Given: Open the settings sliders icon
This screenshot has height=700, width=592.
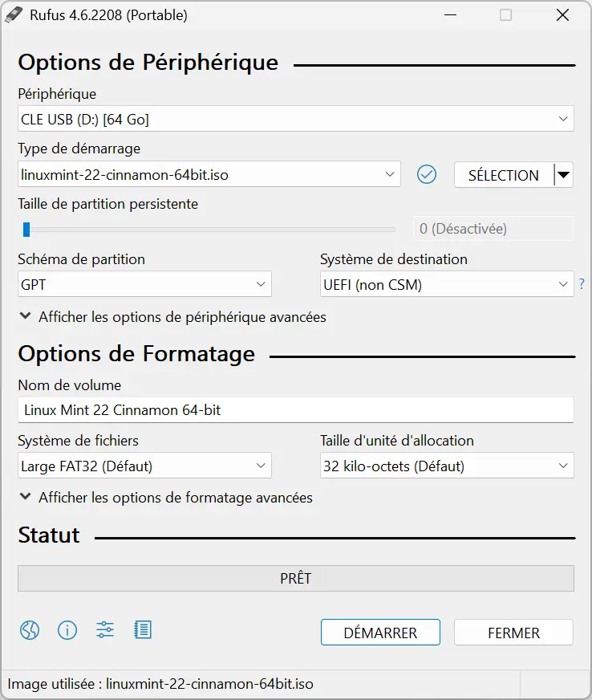Looking at the screenshot, I should pyautogui.click(x=105, y=630).
